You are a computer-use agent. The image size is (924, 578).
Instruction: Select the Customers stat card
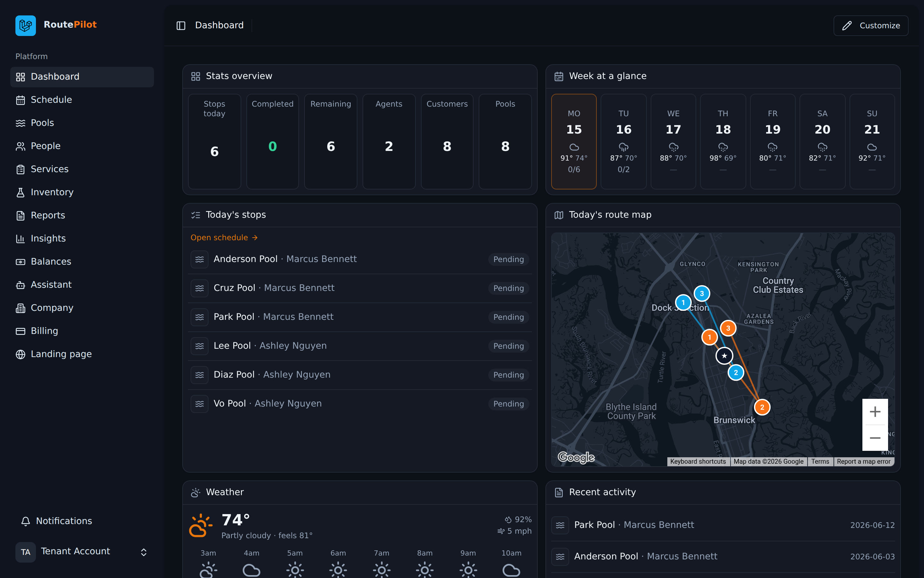click(x=447, y=141)
